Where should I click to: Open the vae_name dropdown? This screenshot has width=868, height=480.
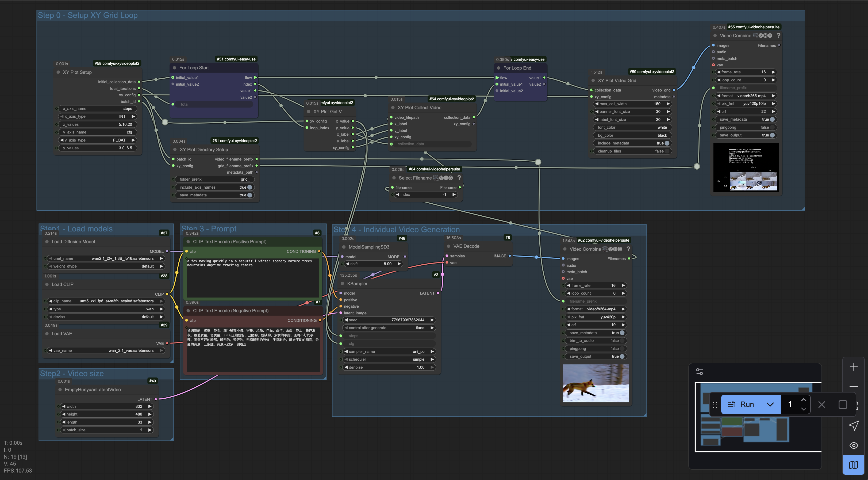click(106, 351)
